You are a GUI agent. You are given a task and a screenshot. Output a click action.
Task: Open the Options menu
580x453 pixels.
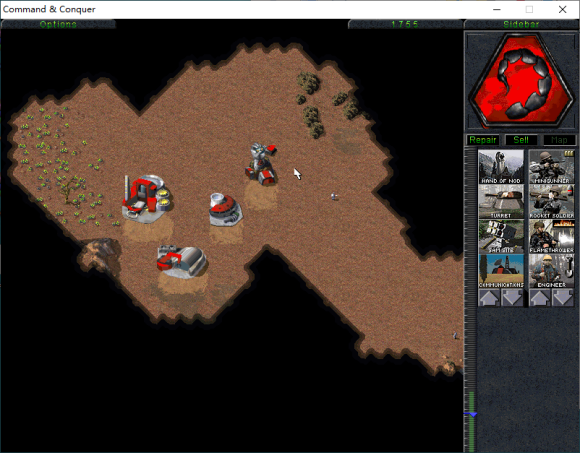(x=58, y=24)
